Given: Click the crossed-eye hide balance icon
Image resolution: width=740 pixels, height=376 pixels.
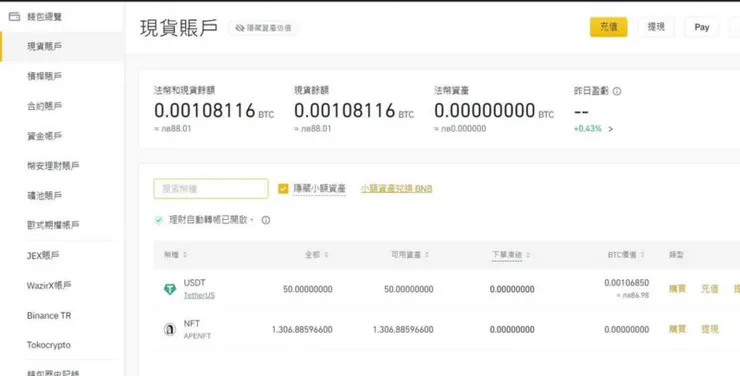Looking at the screenshot, I should tap(240, 28).
